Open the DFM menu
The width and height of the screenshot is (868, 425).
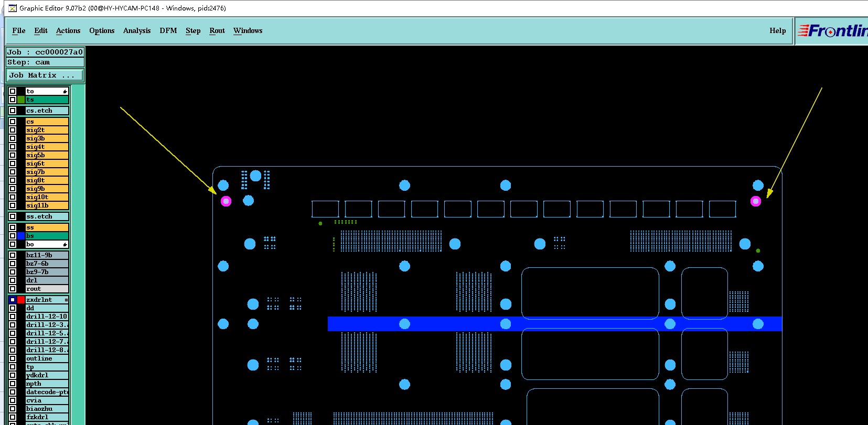(168, 31)
